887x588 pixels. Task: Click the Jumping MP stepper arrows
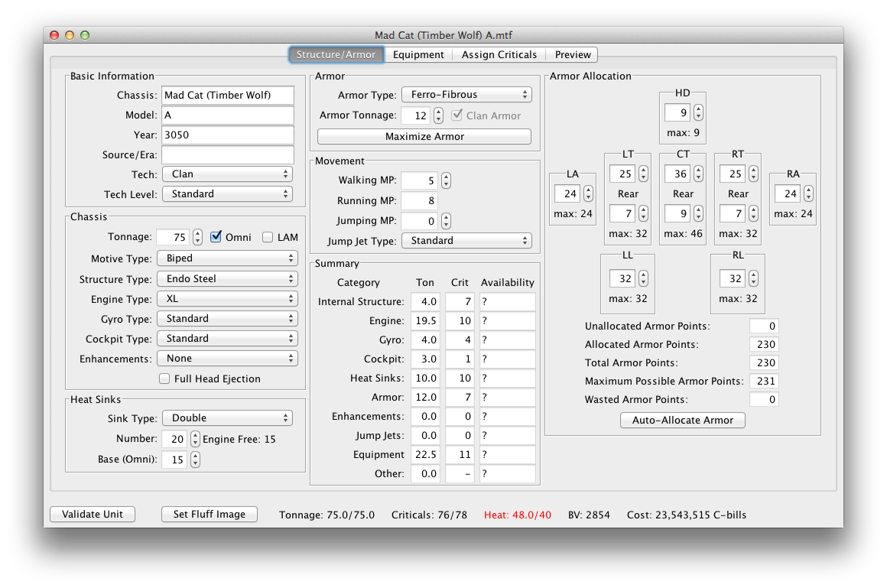pos(447,221)
